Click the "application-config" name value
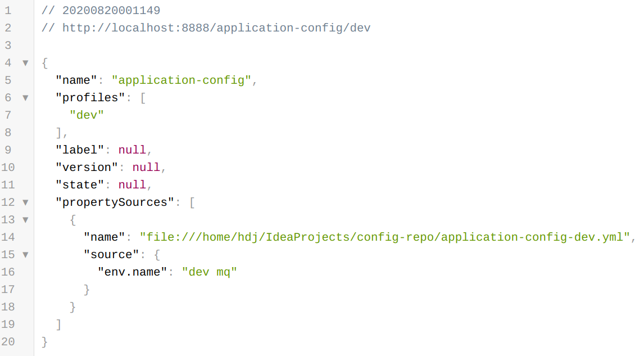644x356 pixels. (181, 80)
